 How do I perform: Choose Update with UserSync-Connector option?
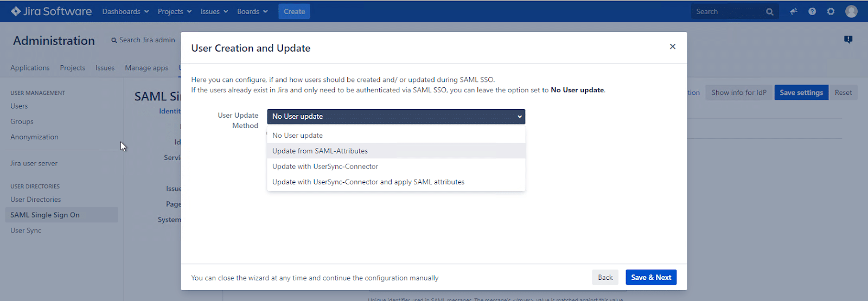tap(325, 166)
